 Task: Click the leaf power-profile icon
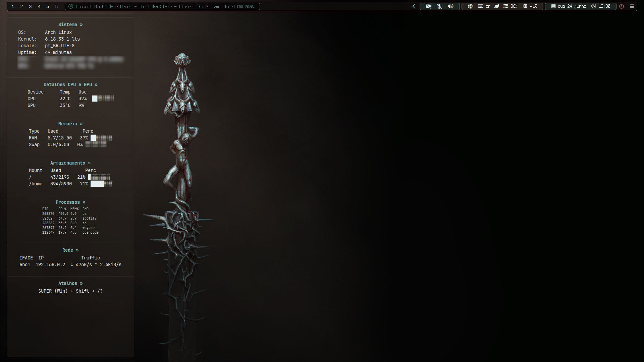pyautogui.click(x=496, y=6)
